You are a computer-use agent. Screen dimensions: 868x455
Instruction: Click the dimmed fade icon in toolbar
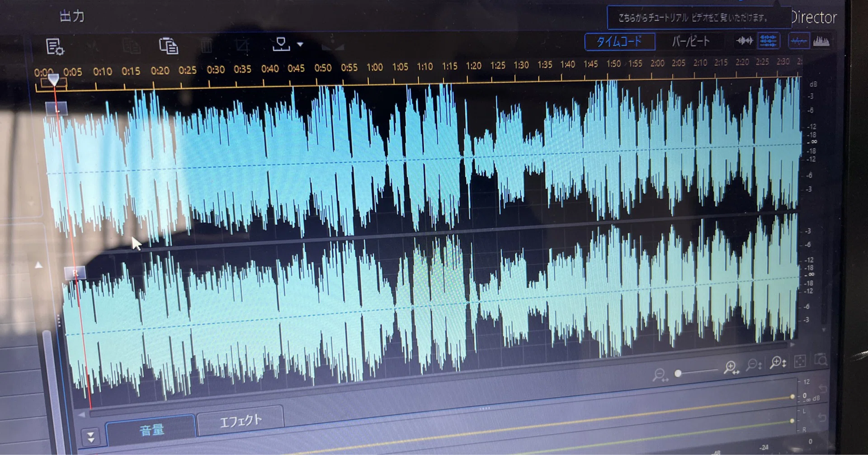coord(332,43)
